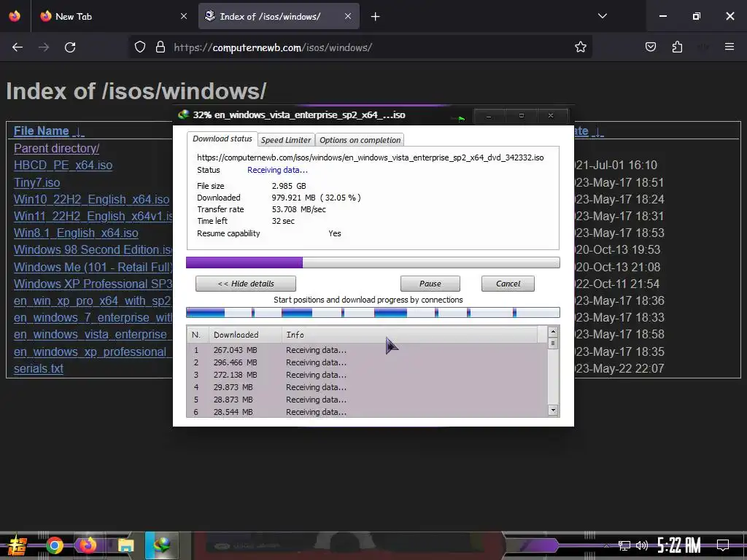Open the serials.txt link
The height and width of the screenshot is (560, 747).
39,368
